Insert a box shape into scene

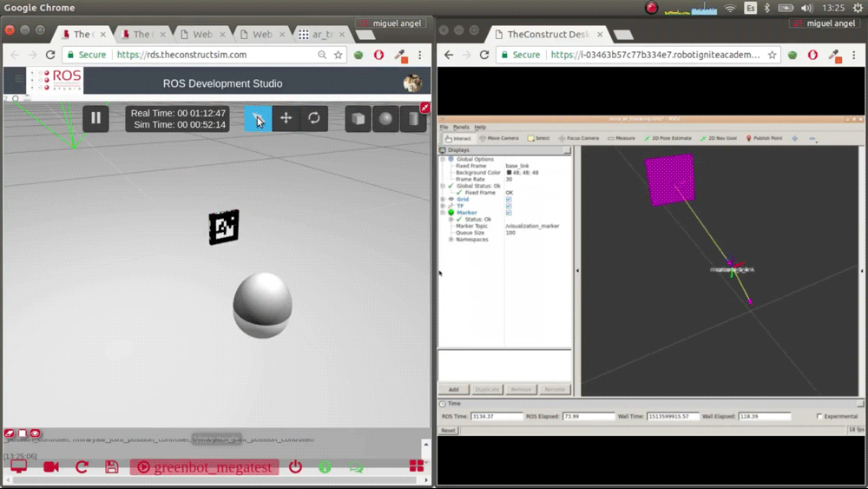click(x=358, y=119)
